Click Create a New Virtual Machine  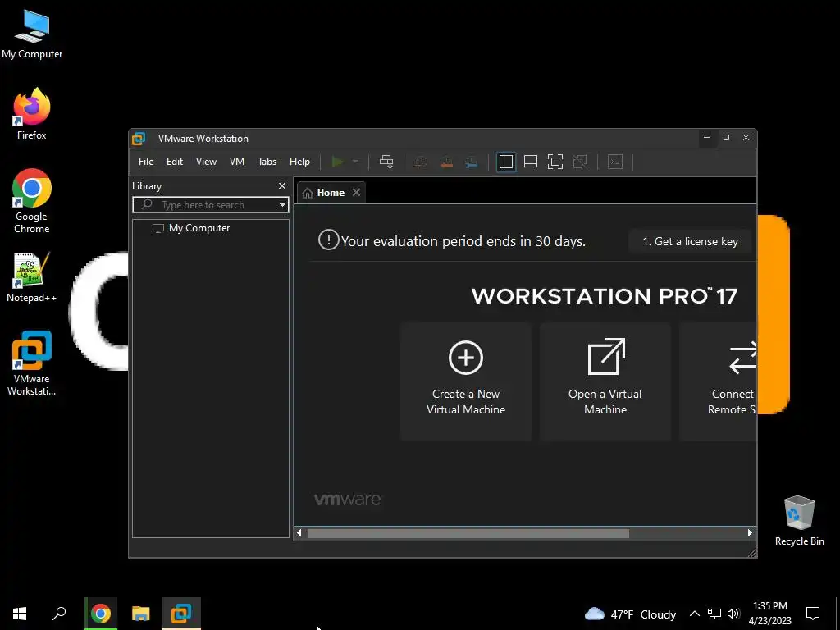tap(466, 381)
